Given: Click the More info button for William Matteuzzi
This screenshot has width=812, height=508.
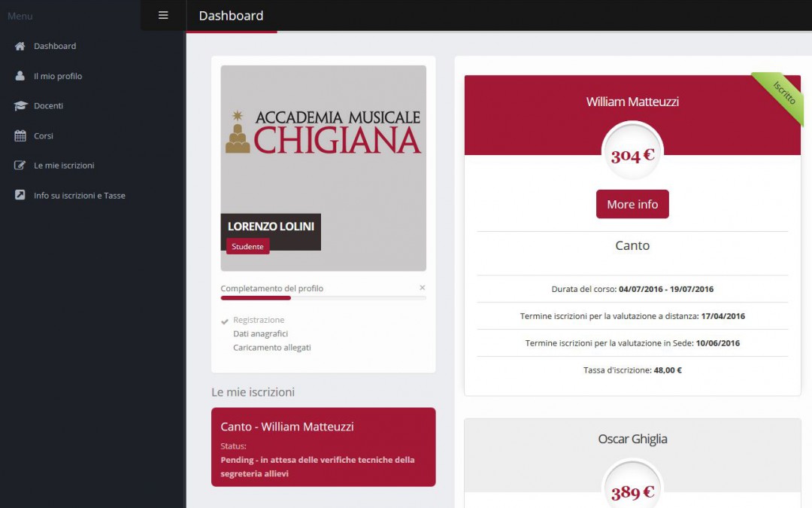Looking at the screenshot, I should (x=632, y=204).
